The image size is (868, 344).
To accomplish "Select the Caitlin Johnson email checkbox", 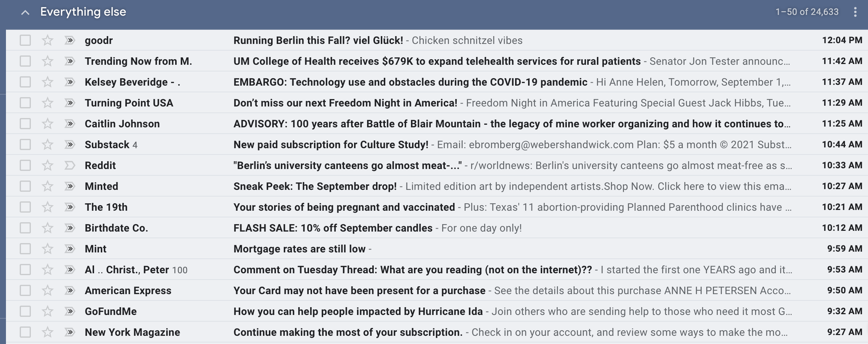I will click(x=25, y=124).
